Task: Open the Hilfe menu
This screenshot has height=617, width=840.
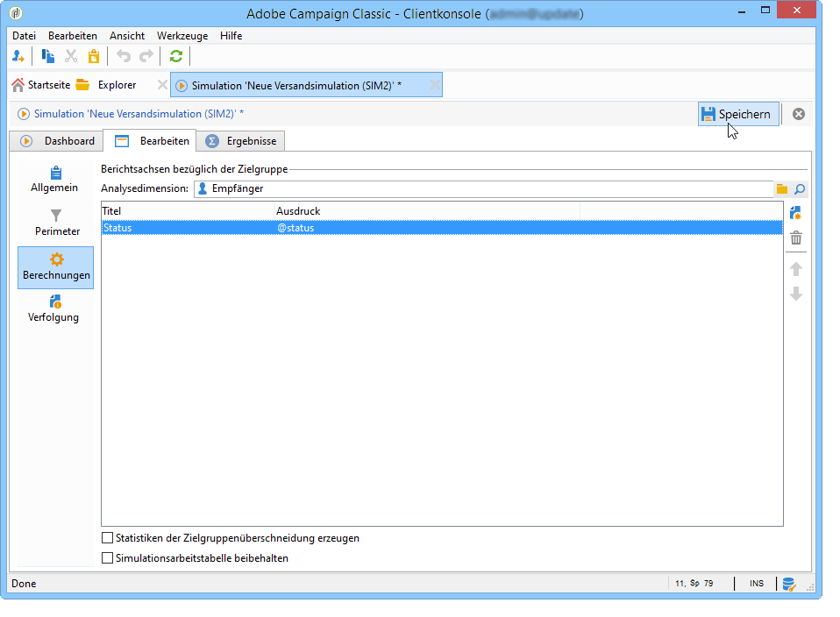Action: [231, 36]
